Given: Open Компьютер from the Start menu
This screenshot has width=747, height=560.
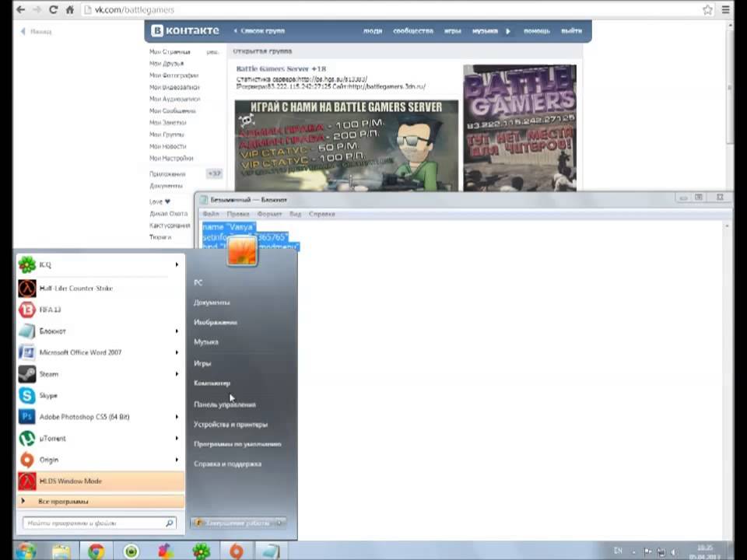Looking at the screenshot, I should [x=212, y=383].
